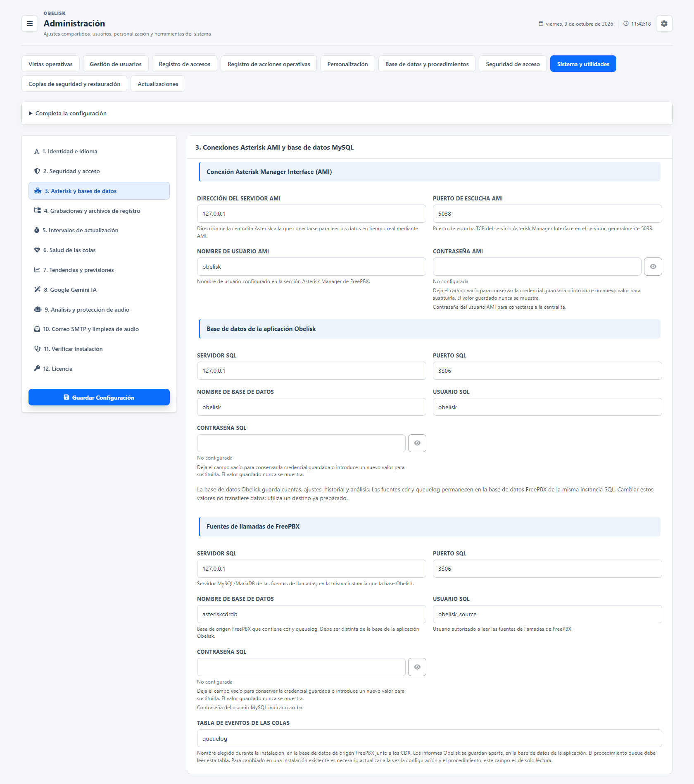Reveal the Obelisk database SQL password
Viewport: 694px width, 784px height.
coord(417,443)
